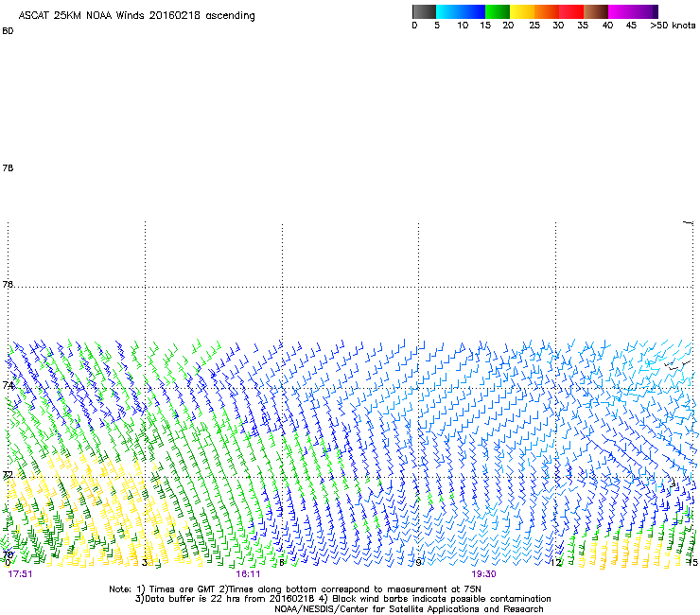This screenshot has width=700, height=615.
Task: Click the 'NOAA/NESDIS/Center for Satellite Applications and Research' credit
Action: 409,609
